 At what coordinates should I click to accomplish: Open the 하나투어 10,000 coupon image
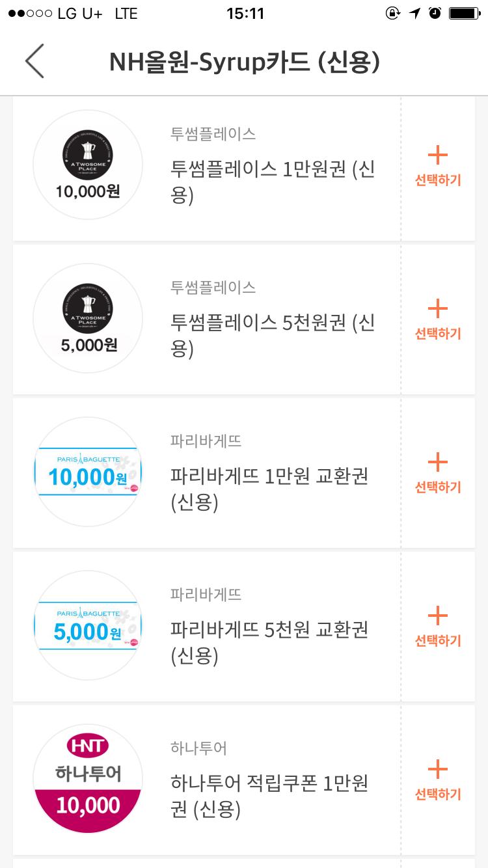[88, 779]
